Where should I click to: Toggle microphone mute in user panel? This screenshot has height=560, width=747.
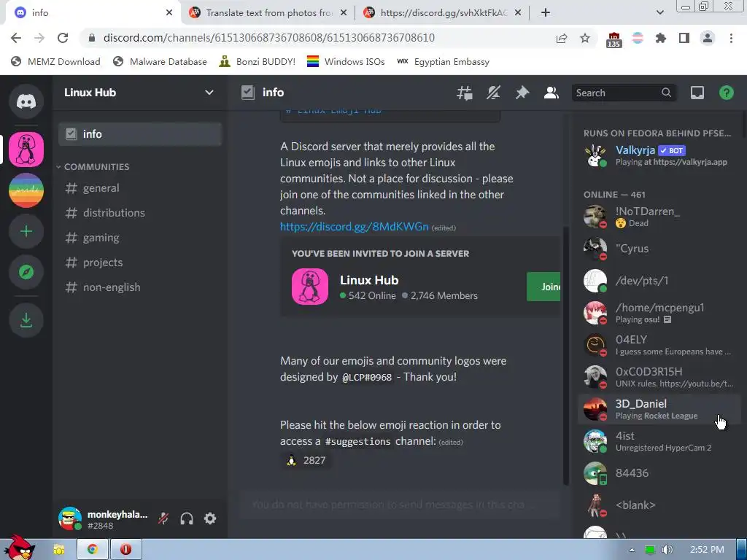[163, 518]
